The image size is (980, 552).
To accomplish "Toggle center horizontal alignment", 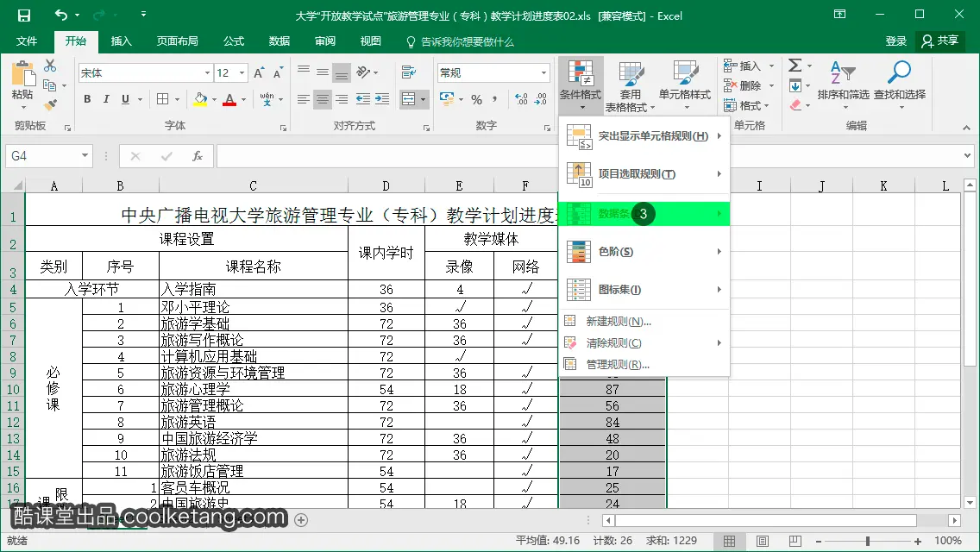I will [323, 99].
